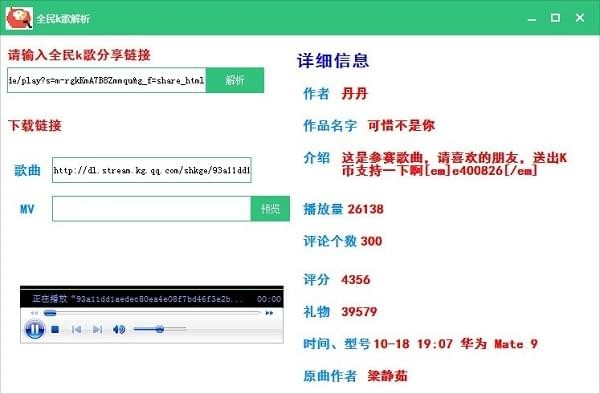Skip to the previous track
The width and height of the screenshot is (600, 394).
click(x=76, y=329)
